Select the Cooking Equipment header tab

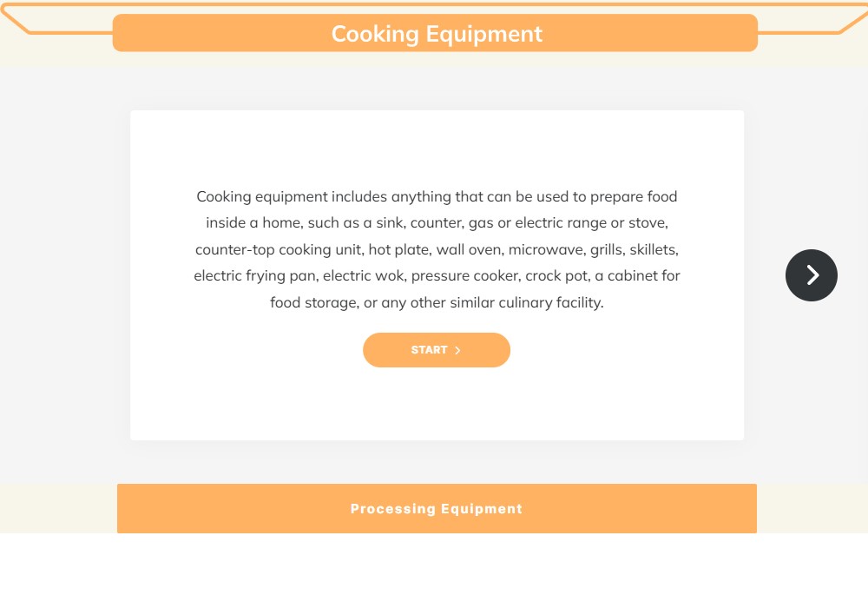pos(435,33)
